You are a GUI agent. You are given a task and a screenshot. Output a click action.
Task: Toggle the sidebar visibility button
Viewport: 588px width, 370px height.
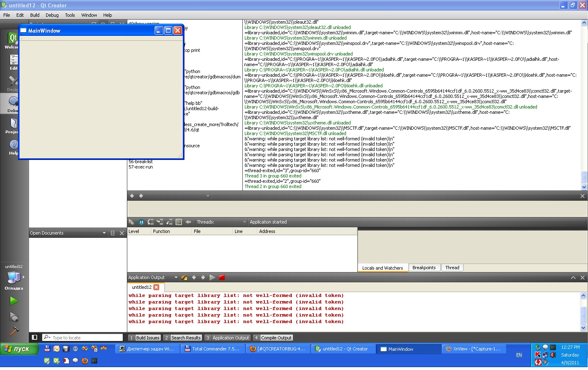pos(35,337)
